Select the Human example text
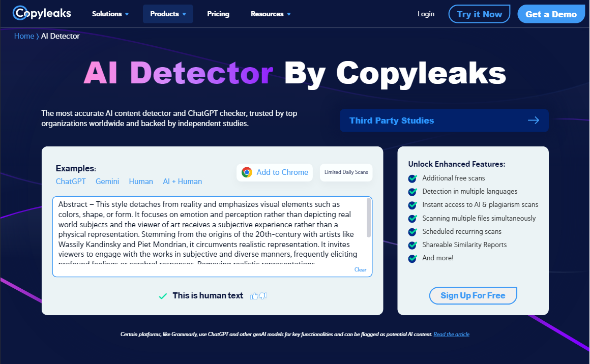This screenshot has width=590, height=364. click(141, 181)
